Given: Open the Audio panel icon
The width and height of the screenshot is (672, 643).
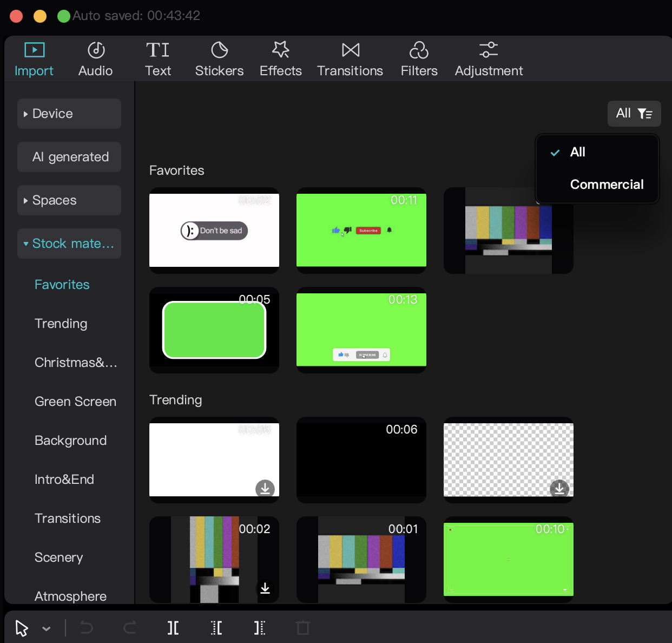Looking at the screenshot, I should (96, 50).
